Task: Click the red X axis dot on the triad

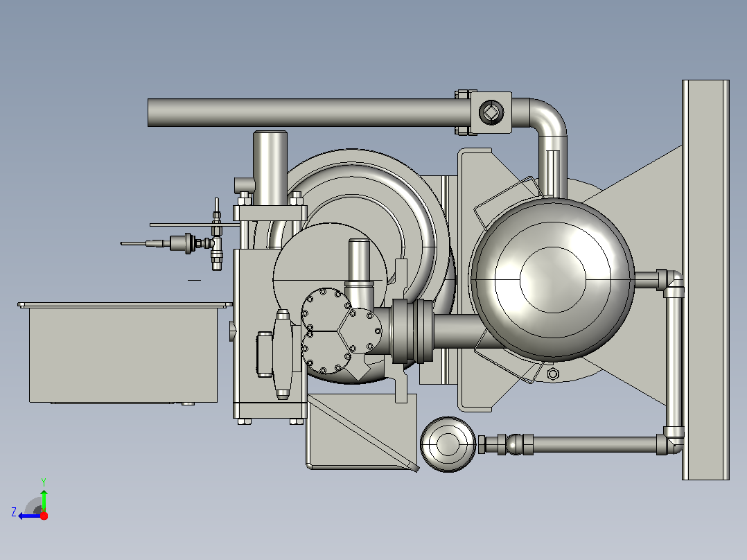Action: (44, 516)
